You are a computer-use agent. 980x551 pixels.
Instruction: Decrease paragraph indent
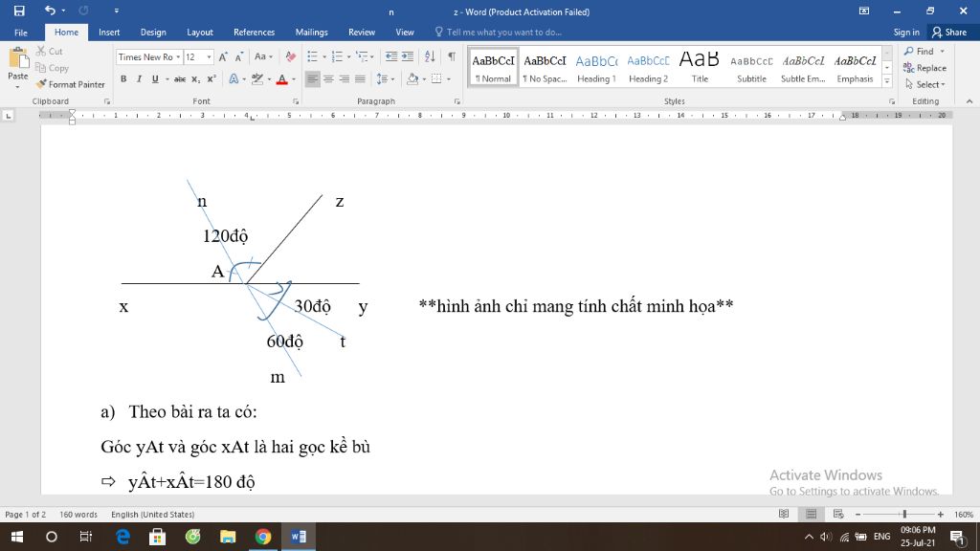(391, 56)
